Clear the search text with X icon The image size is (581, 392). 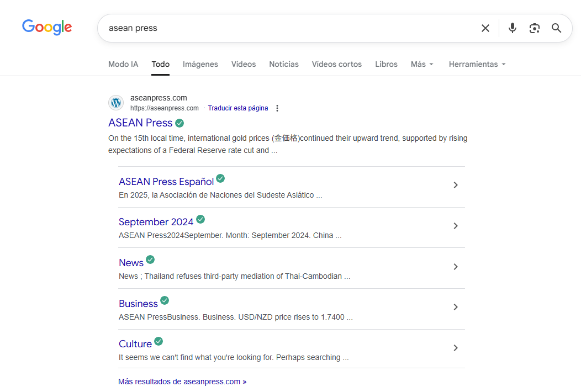click(485, 28)
